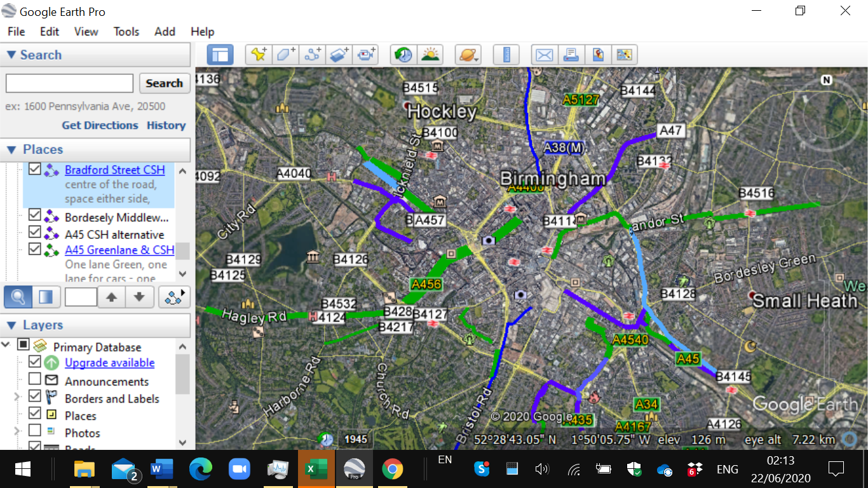Click the Get Directions link
The width and height of the screenshot is (868, 488).
coord(100,125)
